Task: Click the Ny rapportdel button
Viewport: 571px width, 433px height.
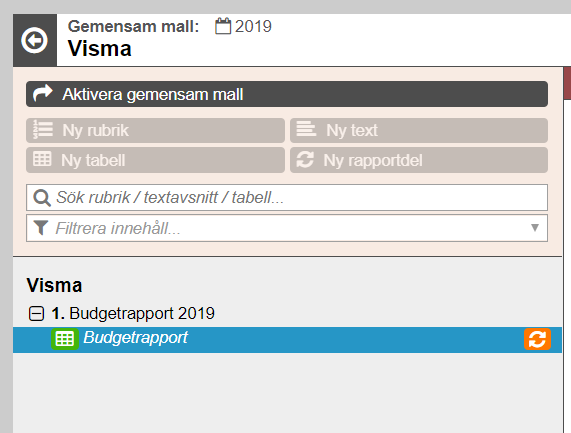Action: [x=419, y=160]
